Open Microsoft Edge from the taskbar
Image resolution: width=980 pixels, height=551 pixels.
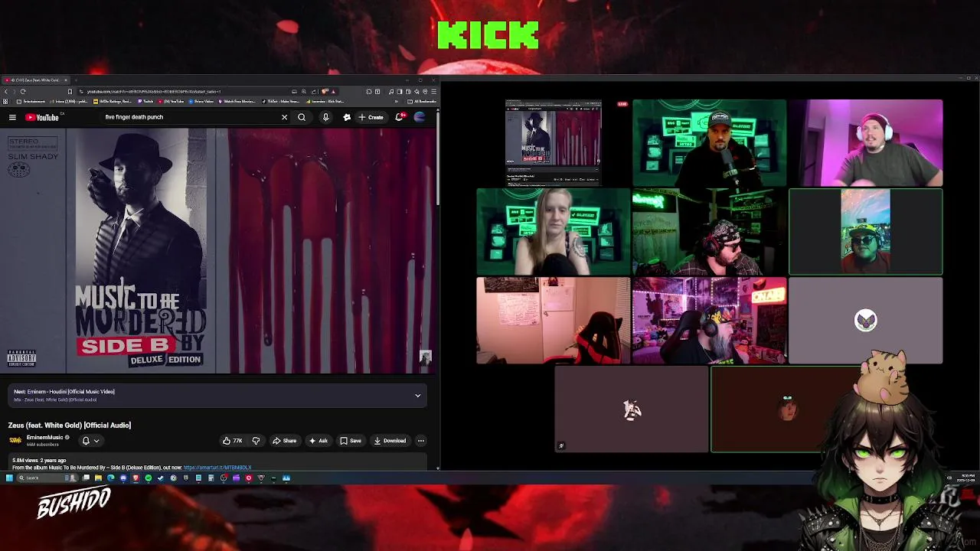pyautogui.click(x=111, y=478)
